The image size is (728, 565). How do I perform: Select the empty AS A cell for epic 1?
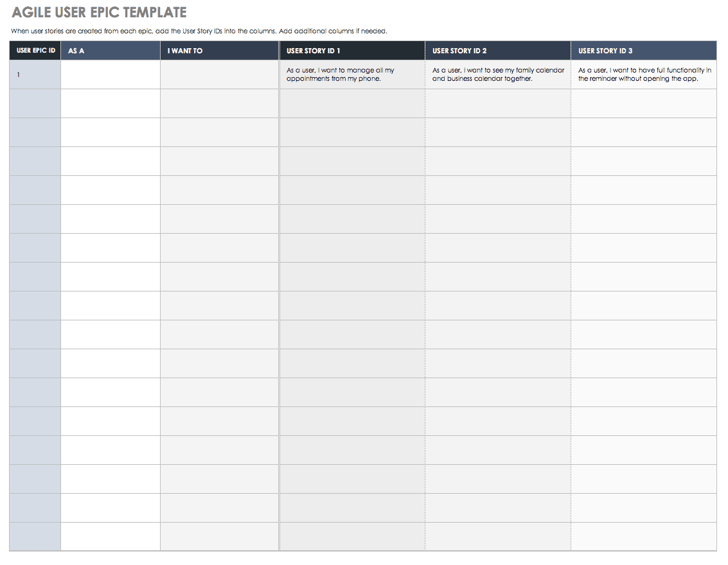(111, 74)
